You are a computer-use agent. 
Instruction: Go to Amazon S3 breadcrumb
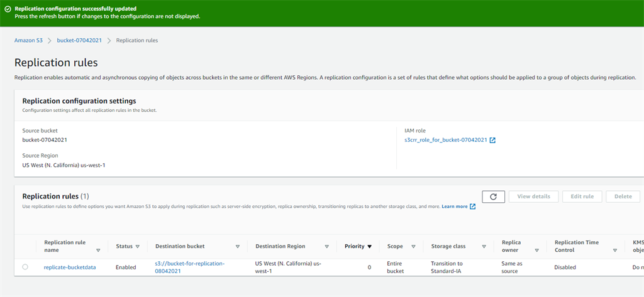click(x=28, y=40)
